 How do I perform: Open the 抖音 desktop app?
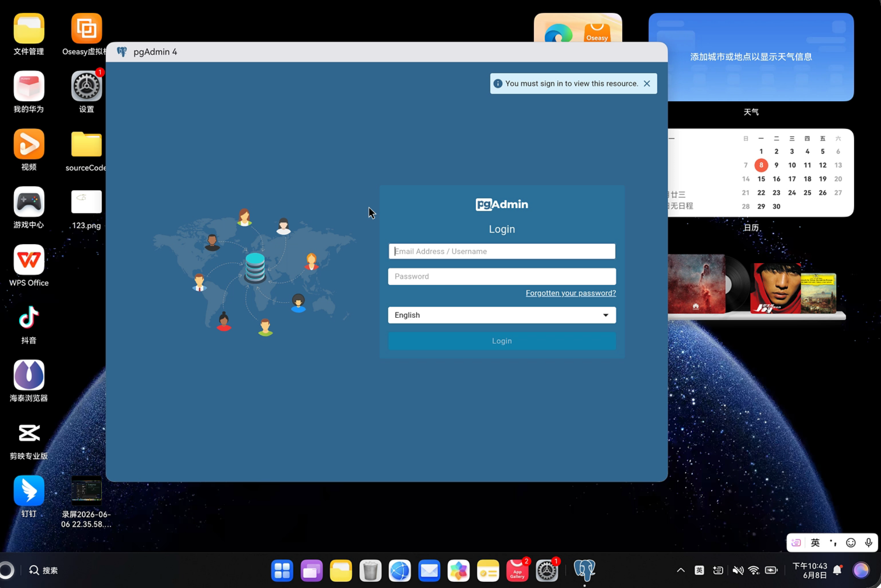click(x=29, y=317)
